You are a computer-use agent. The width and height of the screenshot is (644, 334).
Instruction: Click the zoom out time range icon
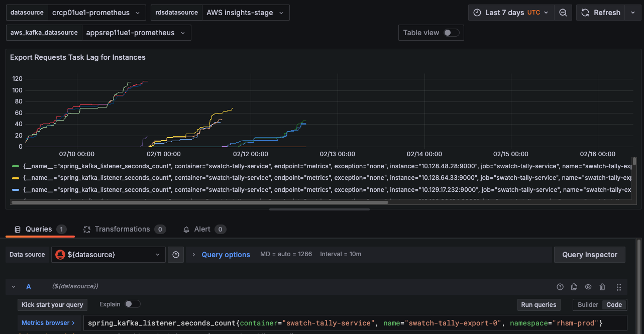563,13
